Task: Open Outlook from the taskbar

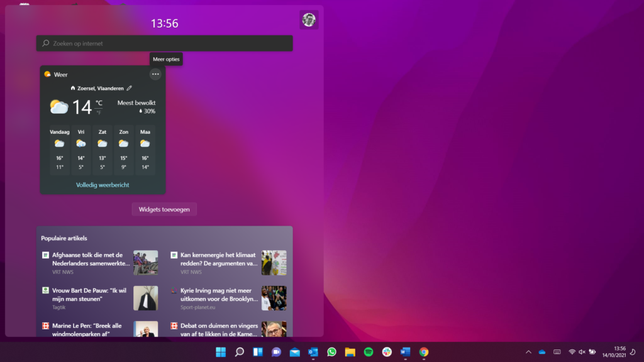Action: [x=313, y=352]
